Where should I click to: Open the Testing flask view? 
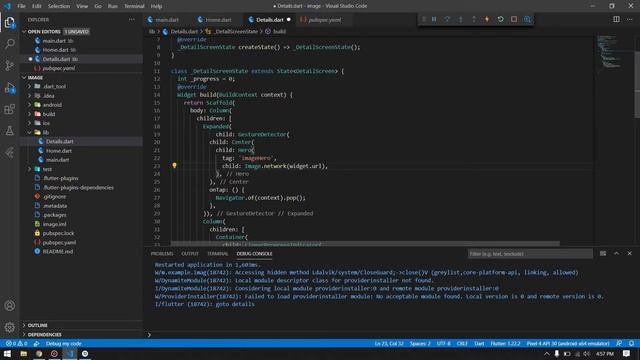pyautogui.click(x=9, y=131)
